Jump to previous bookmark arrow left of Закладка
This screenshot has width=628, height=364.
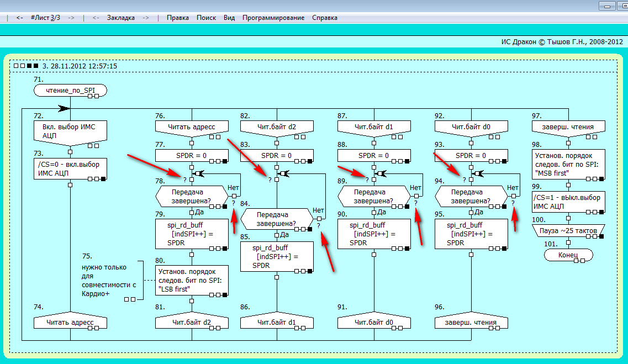(x=96, y=18)
